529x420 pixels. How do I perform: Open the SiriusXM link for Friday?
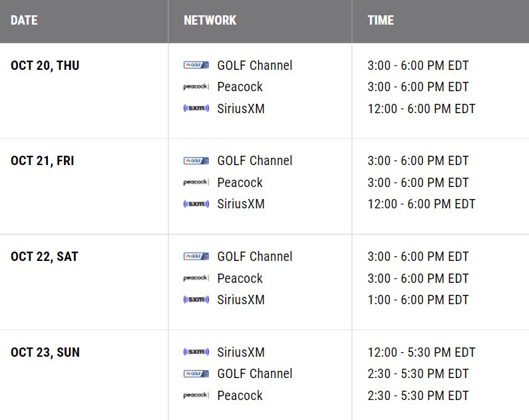click(241, 204)
